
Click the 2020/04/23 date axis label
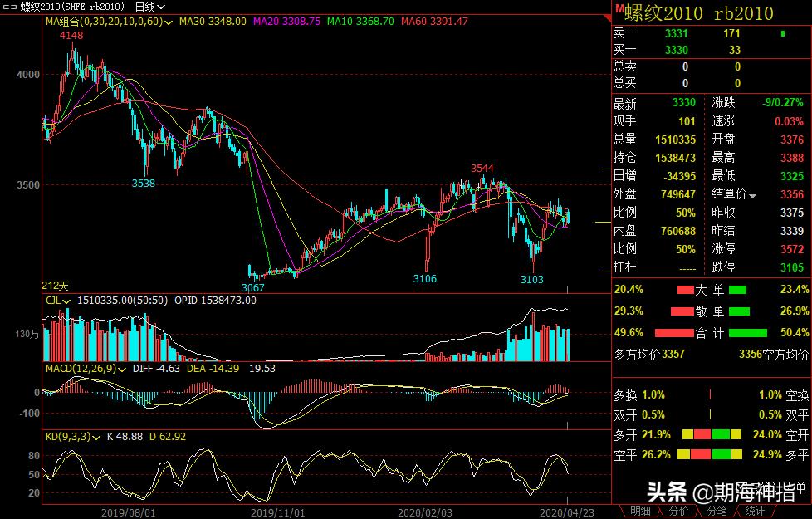click(x=567, y=513)
